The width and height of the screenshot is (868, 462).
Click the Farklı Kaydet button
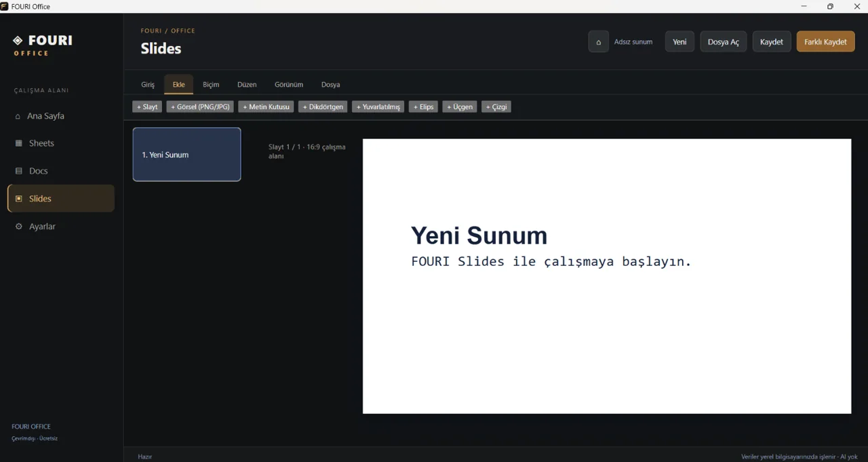point(825,41)
